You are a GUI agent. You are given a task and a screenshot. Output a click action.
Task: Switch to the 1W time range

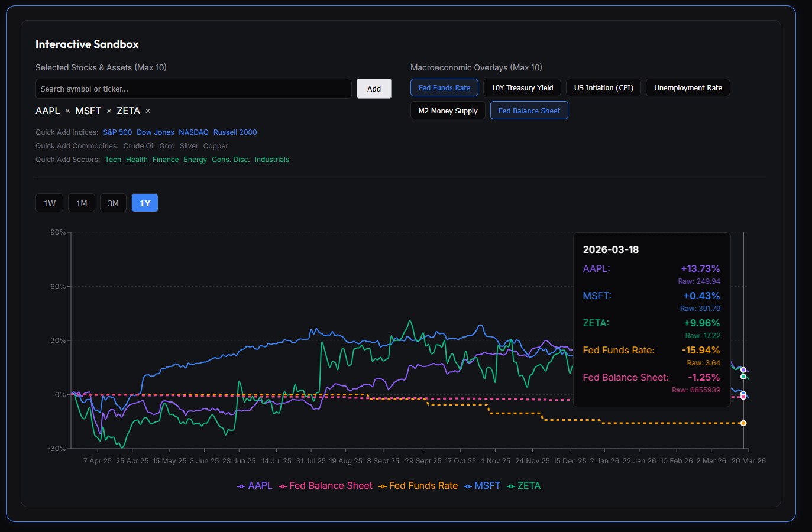click(x=50, y=203)
